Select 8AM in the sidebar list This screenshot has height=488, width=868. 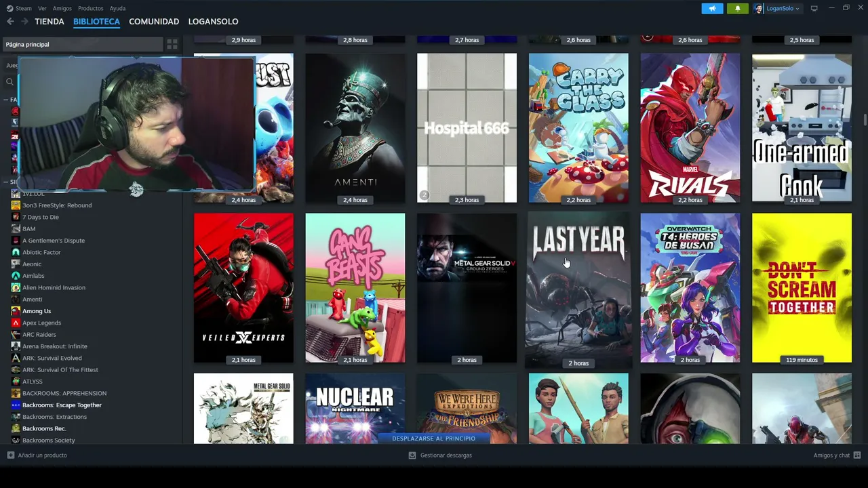pos(28,229)
